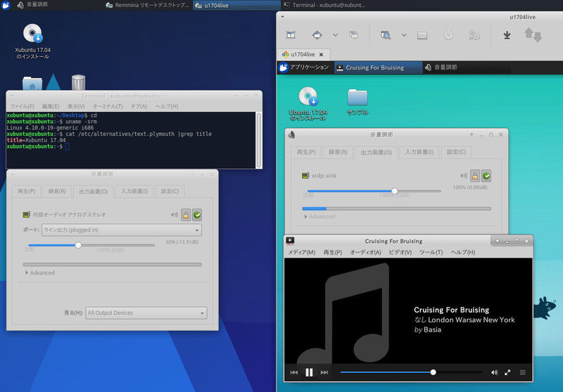Open the サンプル folder on remote desktop
563x392 pixels.
point(358,102)
